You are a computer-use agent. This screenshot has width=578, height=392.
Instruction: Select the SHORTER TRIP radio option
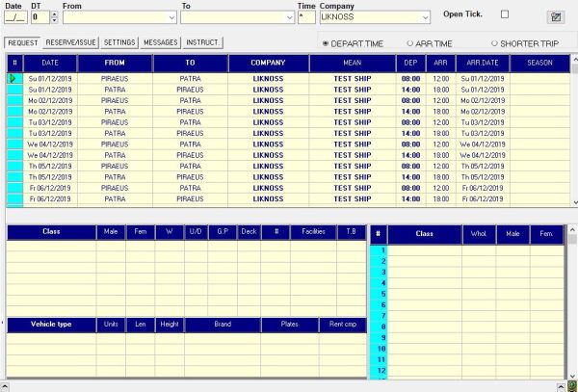(x=494, y=43)
